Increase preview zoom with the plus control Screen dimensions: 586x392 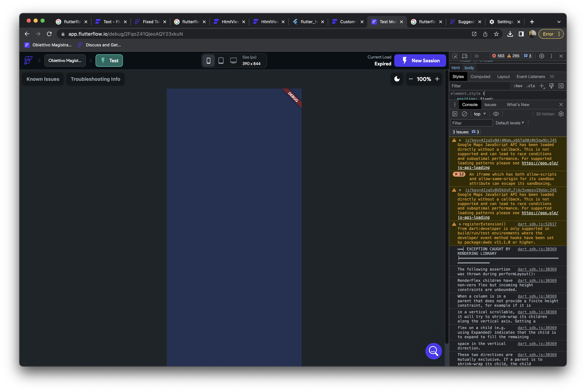(437, 79)
